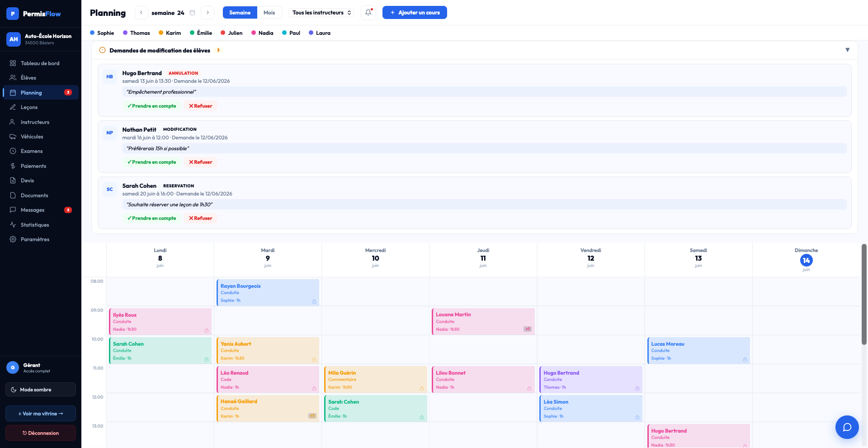Select Dimanche 14 day header
Image resolution: width=868 pixels, height=448 pixels.
point(806,260)
